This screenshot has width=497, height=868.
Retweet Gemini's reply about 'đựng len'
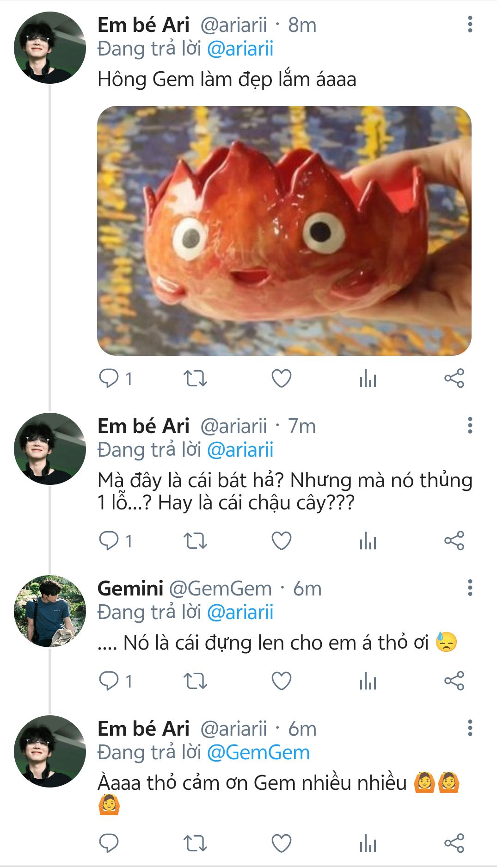pyautogui.click(x=195, y=681)
